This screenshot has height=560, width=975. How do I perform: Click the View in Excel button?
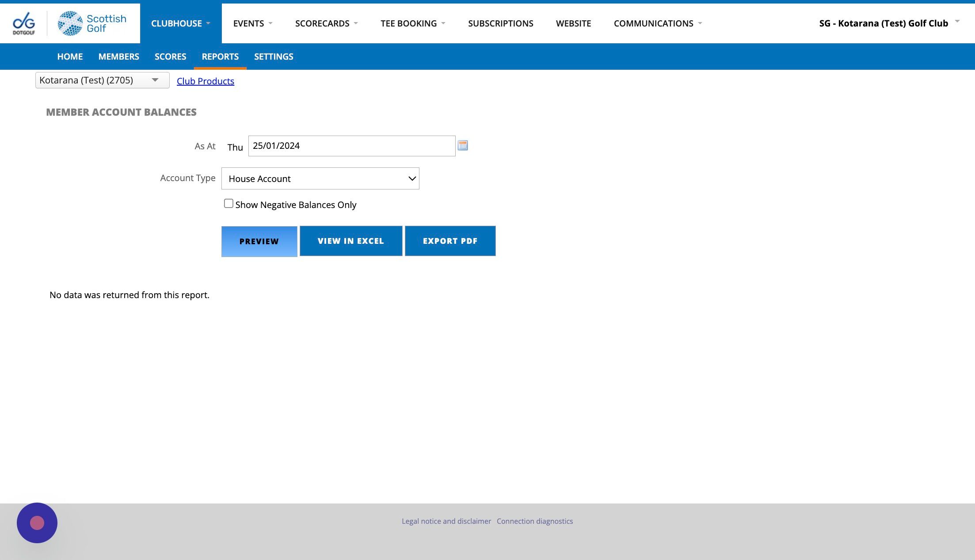click(x=351, y=241)
